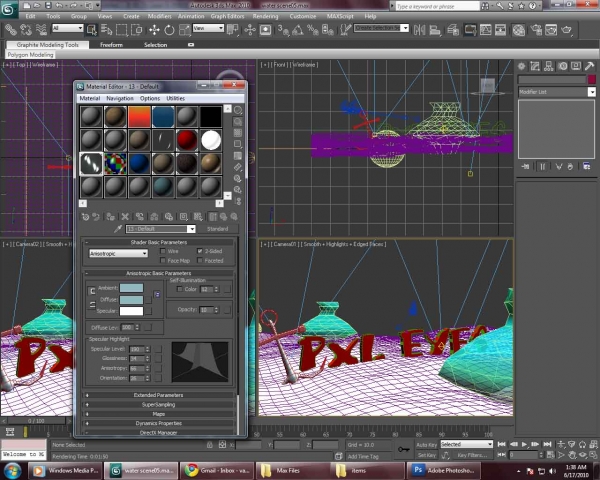The image size is (600, 480).
Task: Enable the Wire checkbox
Action: point(163,251)
